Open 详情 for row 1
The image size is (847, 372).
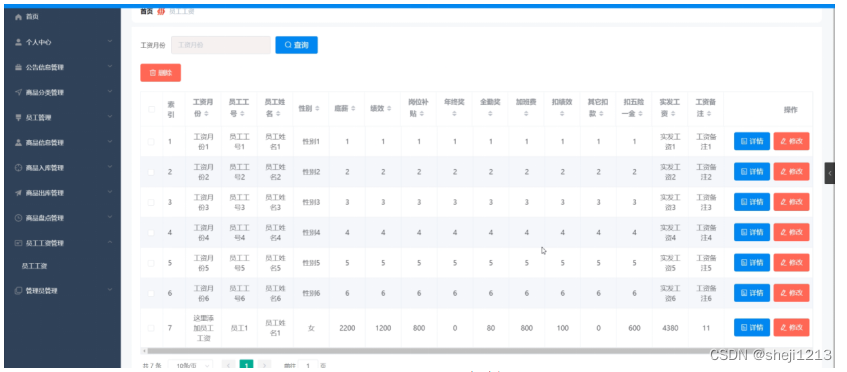[x=752, y=141]
